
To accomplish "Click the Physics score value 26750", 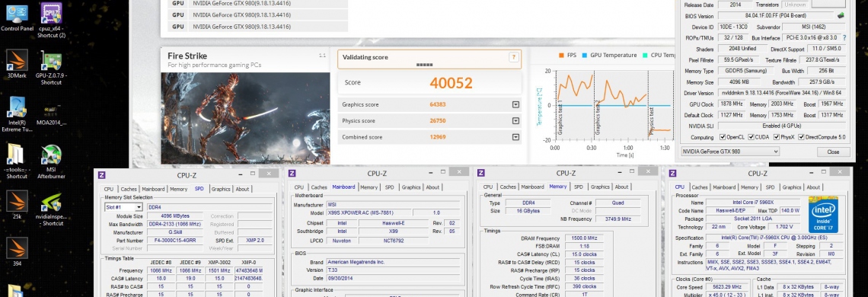I will click(438, 121).
